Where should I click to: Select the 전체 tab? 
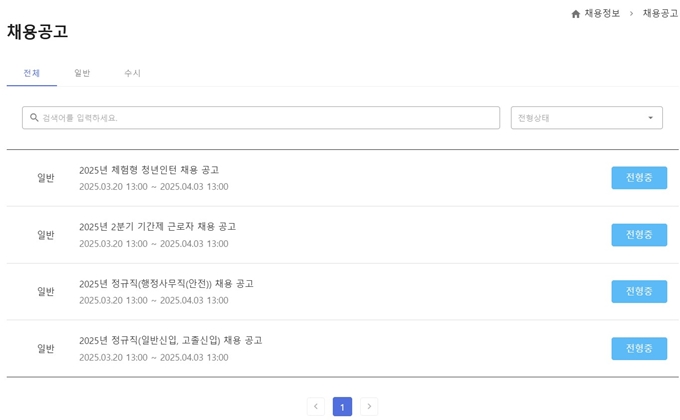pyautogui.click(x=32, y=73)
